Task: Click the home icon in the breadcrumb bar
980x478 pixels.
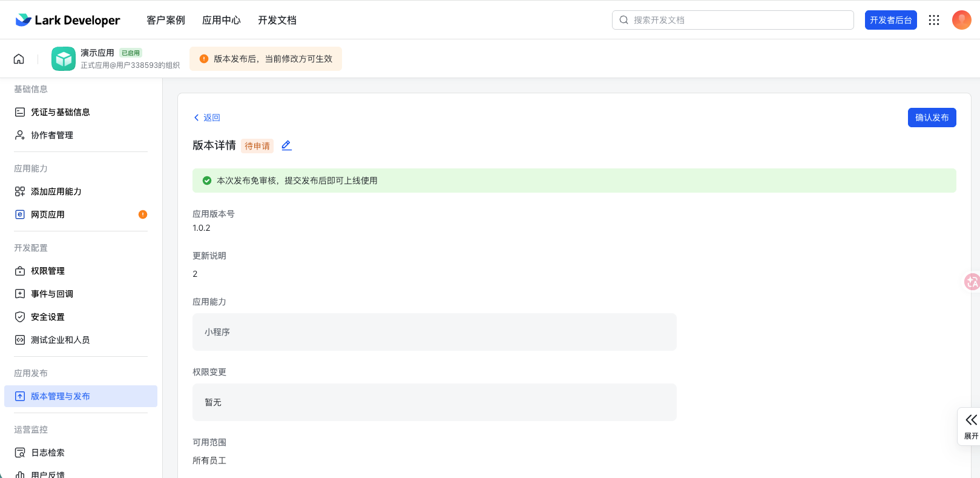Action: (19, 59)
